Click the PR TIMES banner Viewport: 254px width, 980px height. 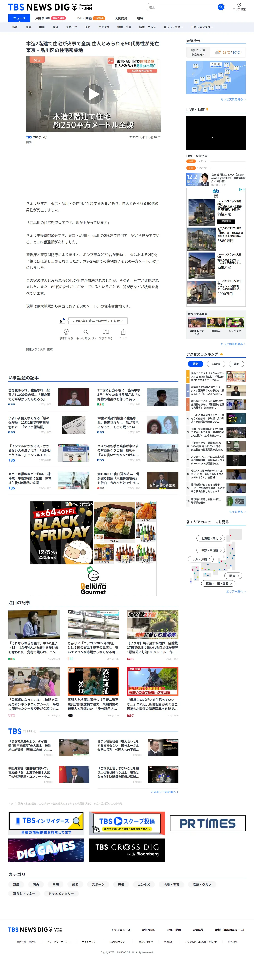pyautogui.click(x=208, y=824)
